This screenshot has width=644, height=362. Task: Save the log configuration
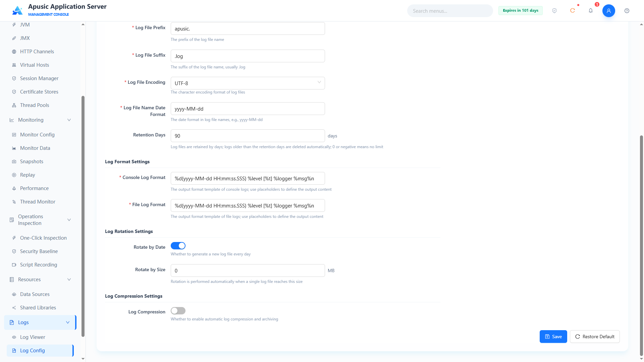553,337
